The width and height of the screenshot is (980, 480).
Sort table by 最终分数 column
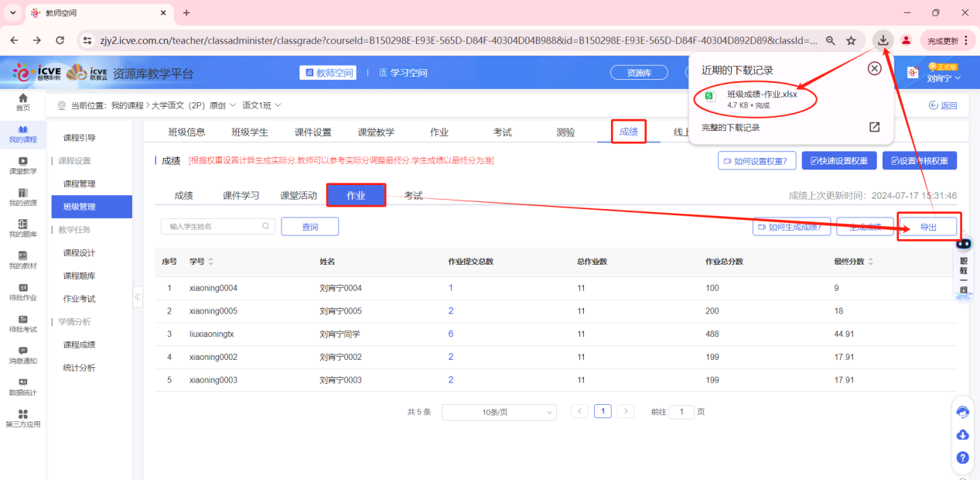[x=871, y=262]
